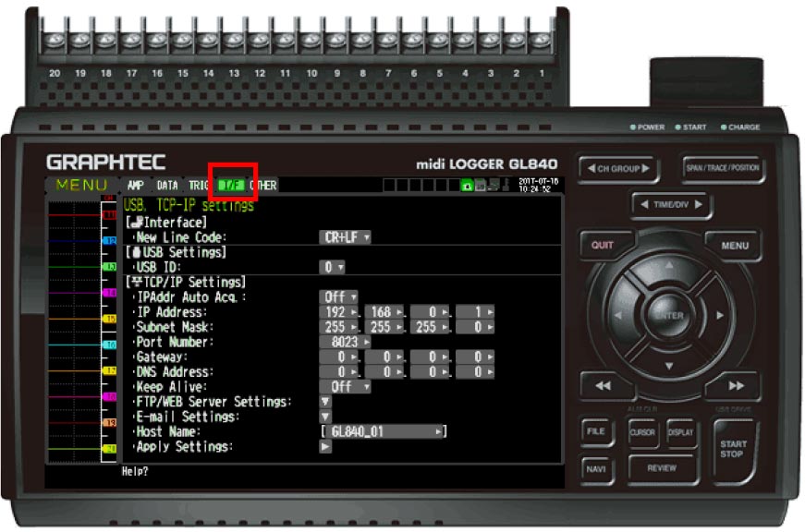Click the MENU label on screen
The width and height of the screenshot is (805, 532).
(81, 186)
